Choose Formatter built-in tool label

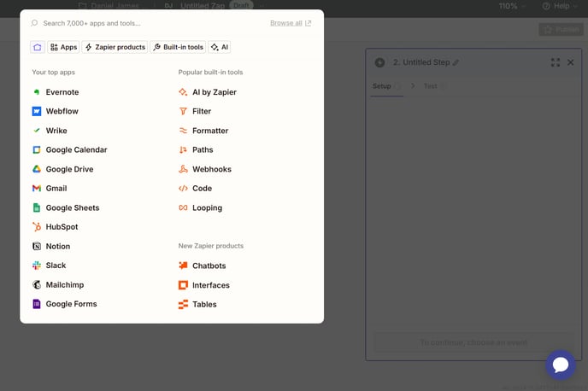(210, 131)
